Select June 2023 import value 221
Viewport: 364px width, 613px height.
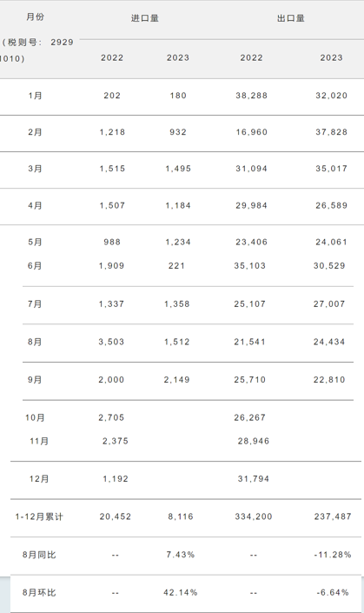tap(176, 266)
